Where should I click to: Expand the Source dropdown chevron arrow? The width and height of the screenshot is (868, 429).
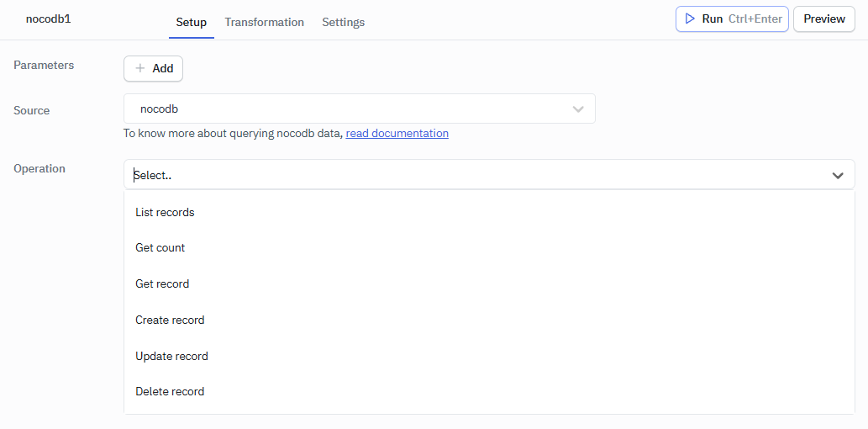(578, 109)
